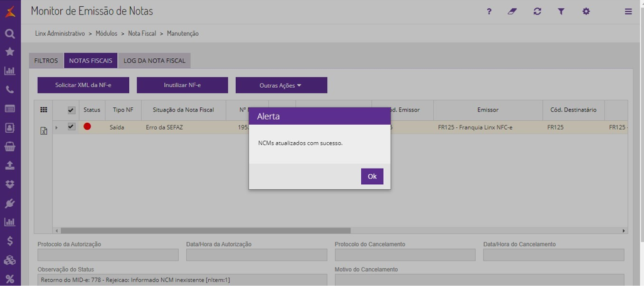Click the Tipo NF column header
The width and height of the screenshot is (644, 287).
click(123, 110)
